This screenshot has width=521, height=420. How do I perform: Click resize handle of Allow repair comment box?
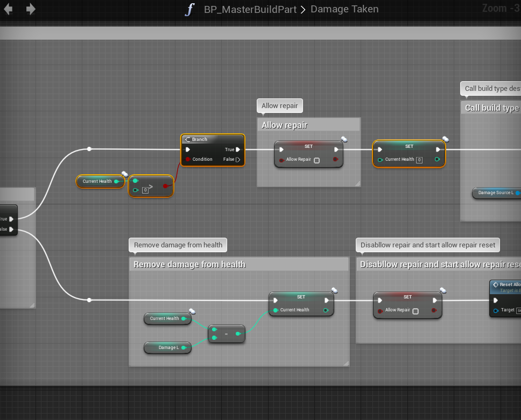[x=357, y=183]
